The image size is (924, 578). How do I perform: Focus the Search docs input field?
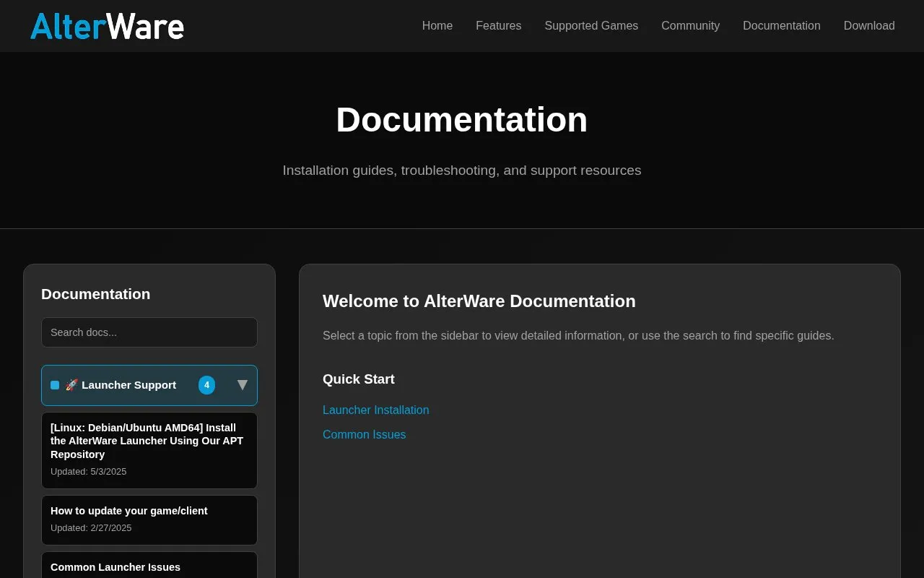[x=149, y=332]
